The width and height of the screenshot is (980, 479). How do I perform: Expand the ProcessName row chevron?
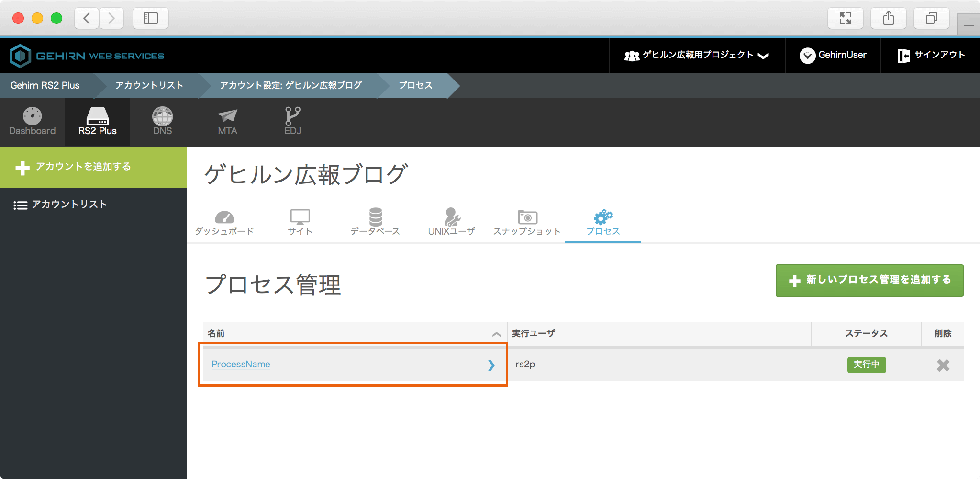491,365
